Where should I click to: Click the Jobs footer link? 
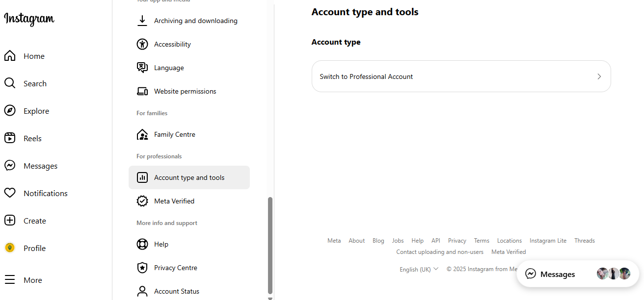coord(398,241)
